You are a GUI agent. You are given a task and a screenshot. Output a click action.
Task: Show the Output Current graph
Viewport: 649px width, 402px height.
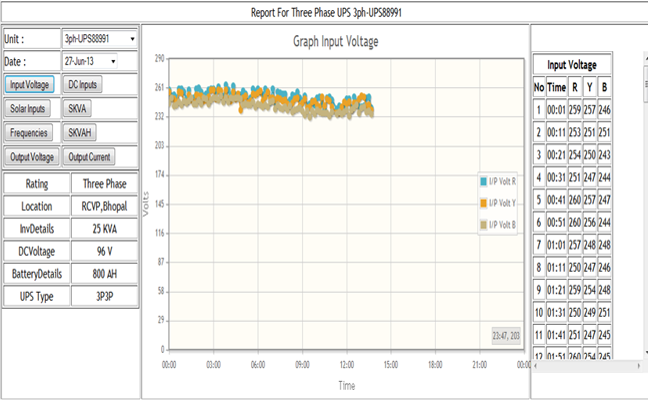pos(90,157)
